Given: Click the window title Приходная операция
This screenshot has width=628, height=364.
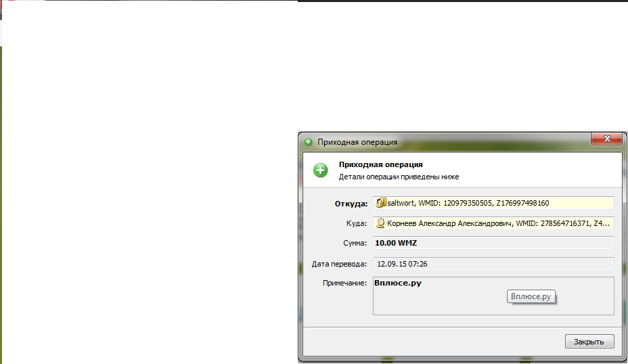Looking at the screenshot, I should click(357, 142).
